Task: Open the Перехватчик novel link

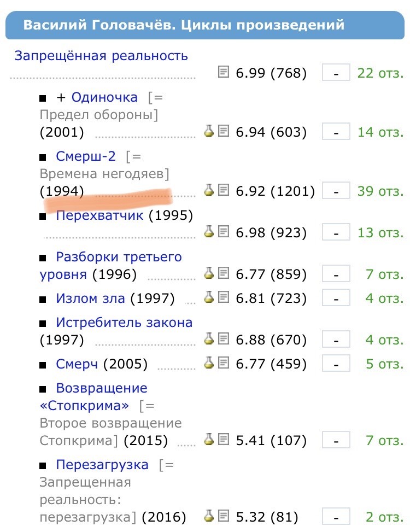Action: coord(99,215)
